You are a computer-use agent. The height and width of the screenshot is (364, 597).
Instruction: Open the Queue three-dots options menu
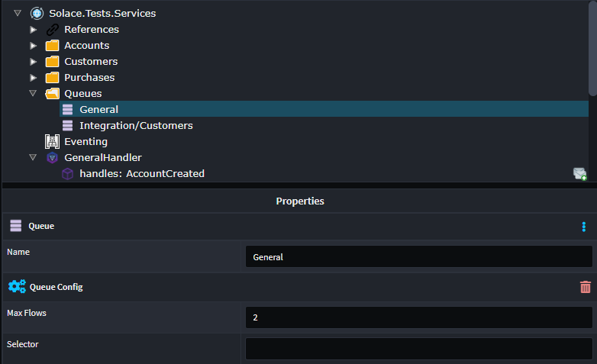pyautogui.click(x=584, y=227)
